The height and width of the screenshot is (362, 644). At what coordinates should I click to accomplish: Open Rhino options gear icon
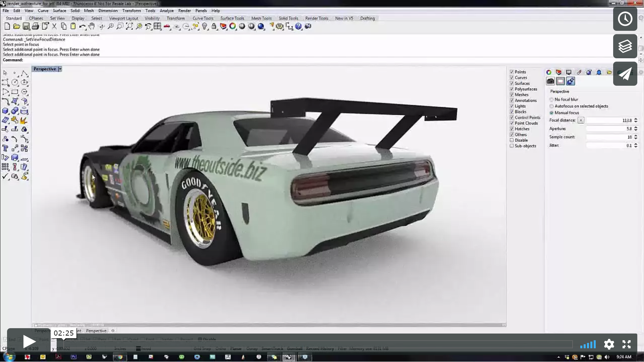pos(280,26)
